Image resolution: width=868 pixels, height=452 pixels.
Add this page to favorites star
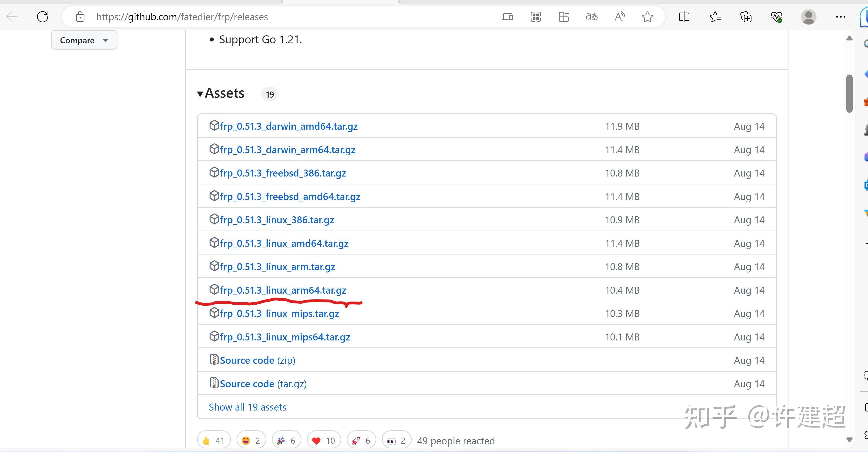(x=647, y=17)
